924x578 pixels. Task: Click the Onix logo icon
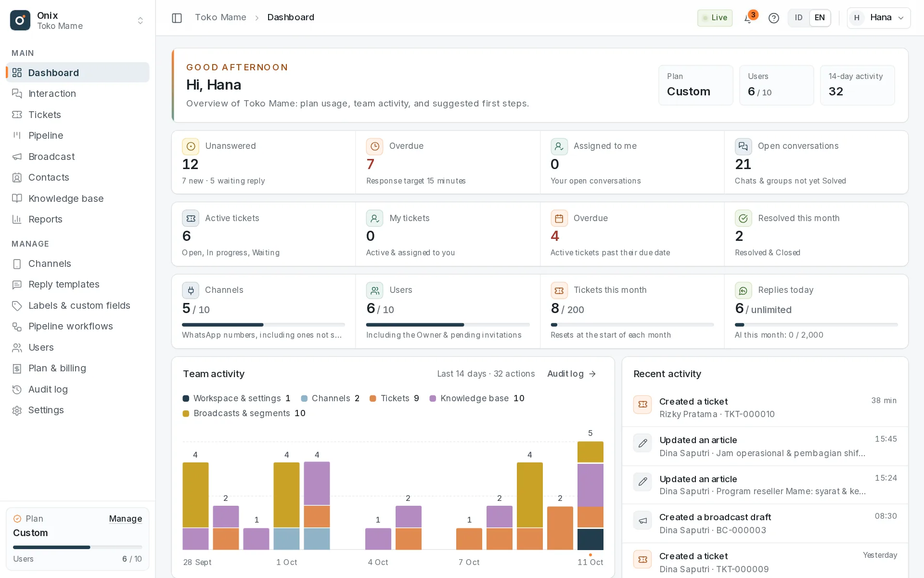tap(20, 20)
